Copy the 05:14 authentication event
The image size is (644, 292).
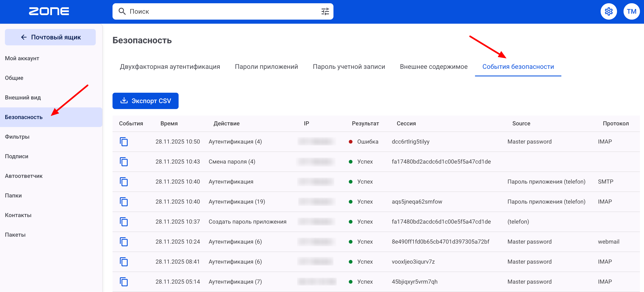click(x=124, y=282)
